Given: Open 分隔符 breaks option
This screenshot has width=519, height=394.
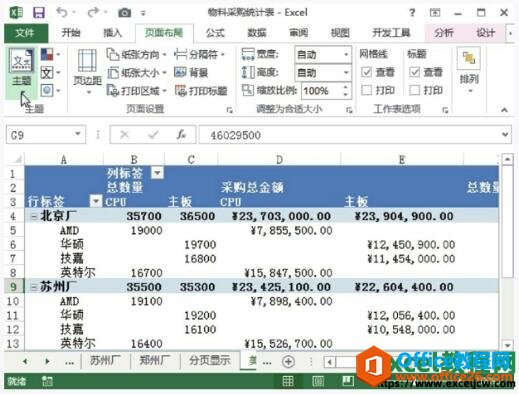Looking at the screenshot, I should (199, 54).
